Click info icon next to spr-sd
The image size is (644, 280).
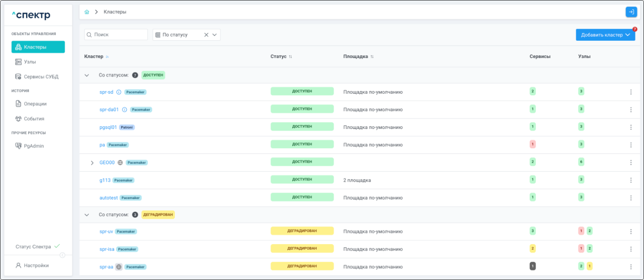119,92
